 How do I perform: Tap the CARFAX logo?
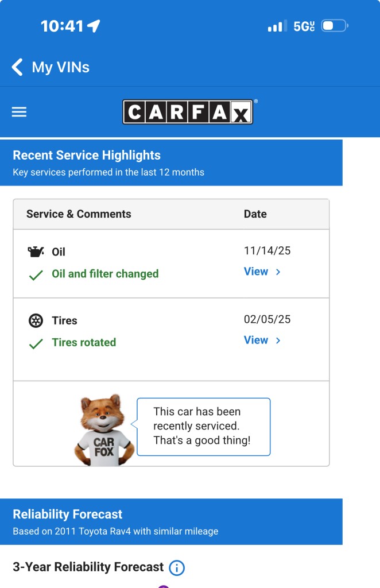click(x=188, y=112)
